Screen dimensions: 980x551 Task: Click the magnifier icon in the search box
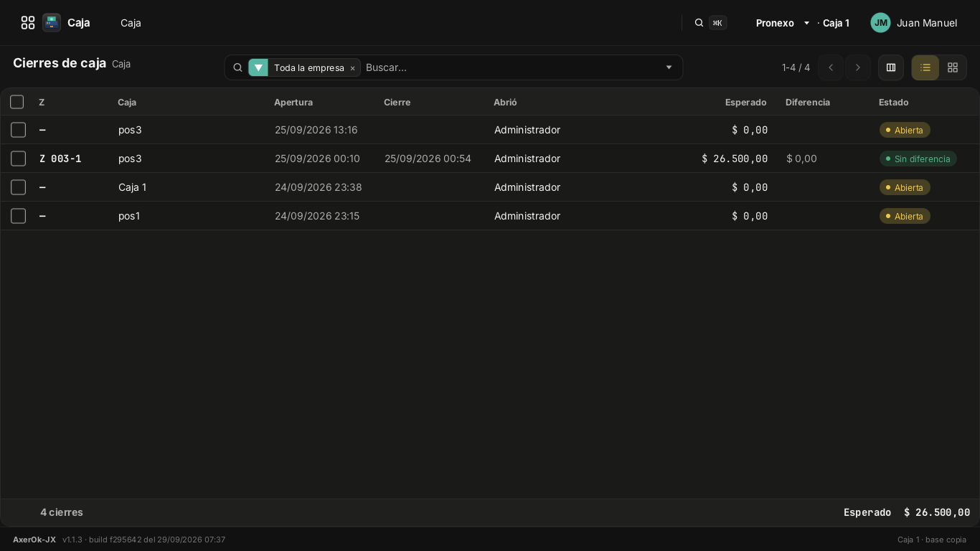point(237,67)
